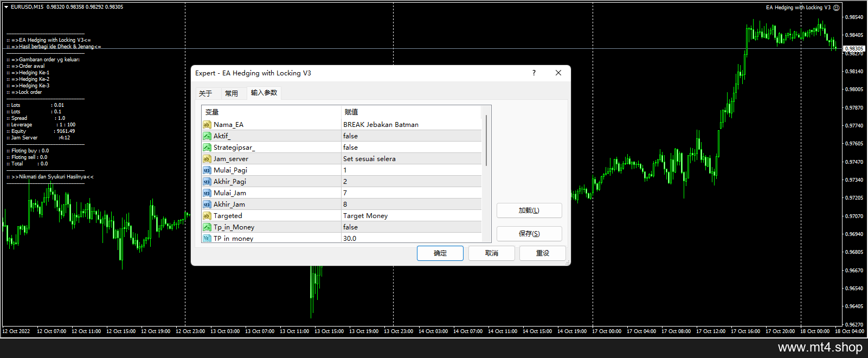The image size is (868, 358).
Task: Click the dialog resize grip corner
Action: pyautogui.click(x=568, y=263)
